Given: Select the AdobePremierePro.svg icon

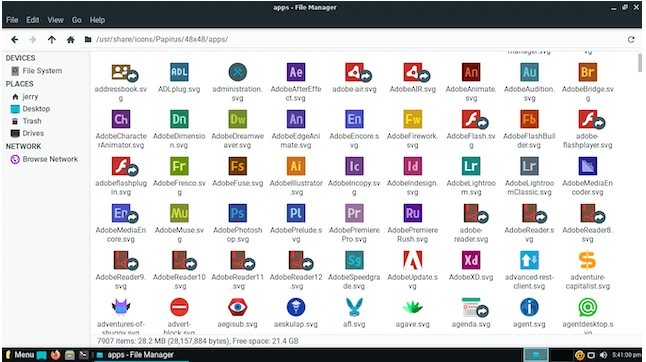Looking at the screenshot, I should (x=354, y=213).
